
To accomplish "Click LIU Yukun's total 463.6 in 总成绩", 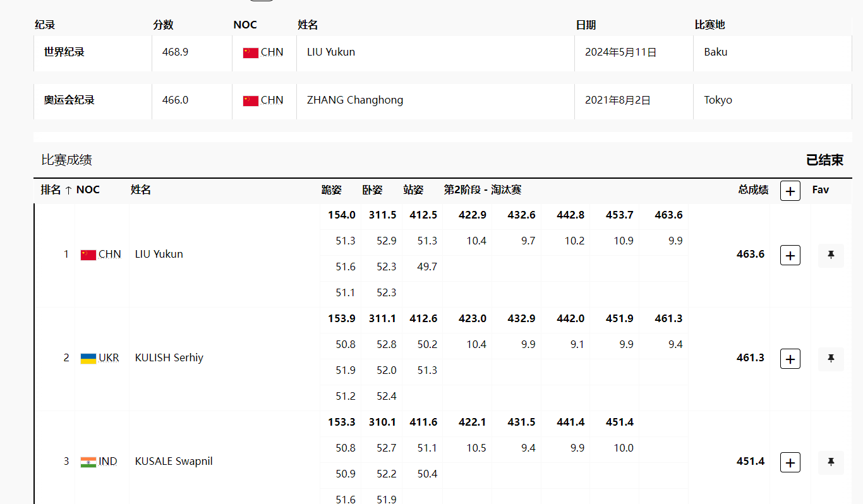I will pos(751,254).
